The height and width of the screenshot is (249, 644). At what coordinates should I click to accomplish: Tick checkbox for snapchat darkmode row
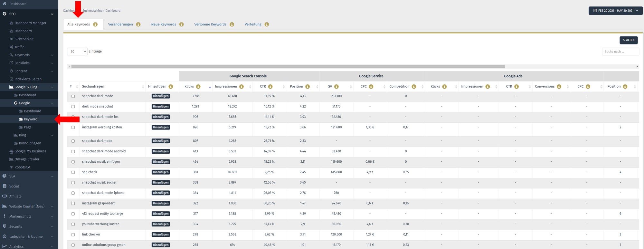[73, 141]
